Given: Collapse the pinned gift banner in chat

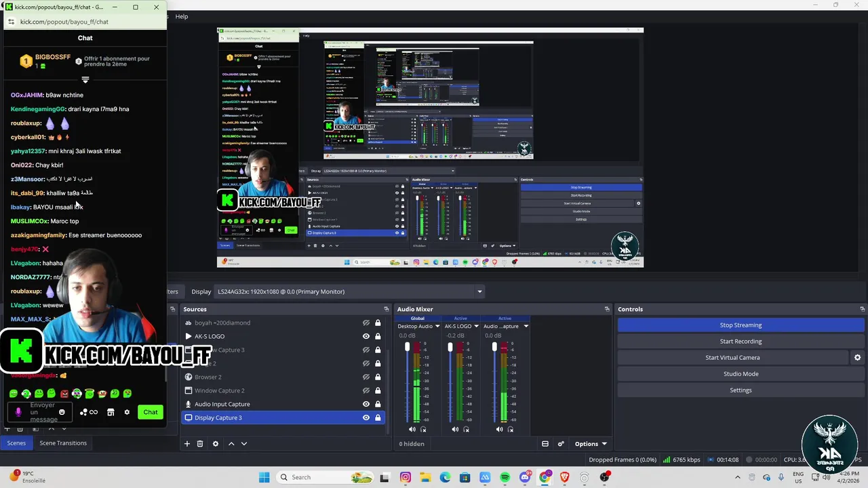Looking at the screenshot, I should pyautogui.click(x=85, y=80).
